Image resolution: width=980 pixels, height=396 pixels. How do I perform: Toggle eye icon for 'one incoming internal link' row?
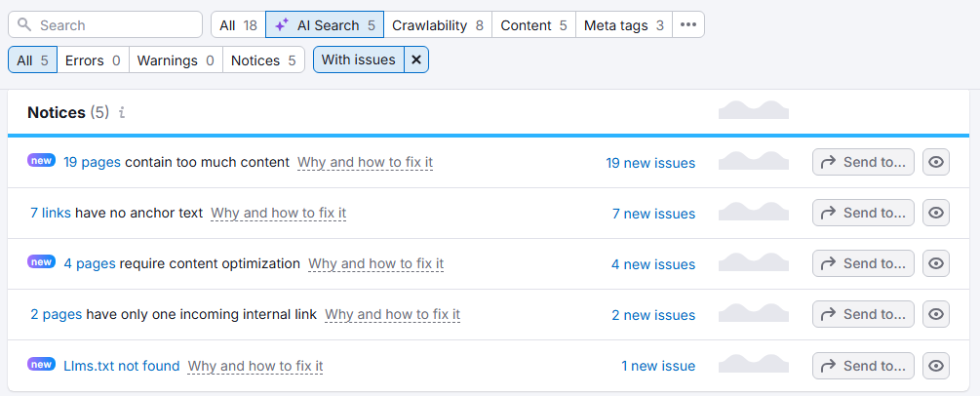click(x=936, y=314)
